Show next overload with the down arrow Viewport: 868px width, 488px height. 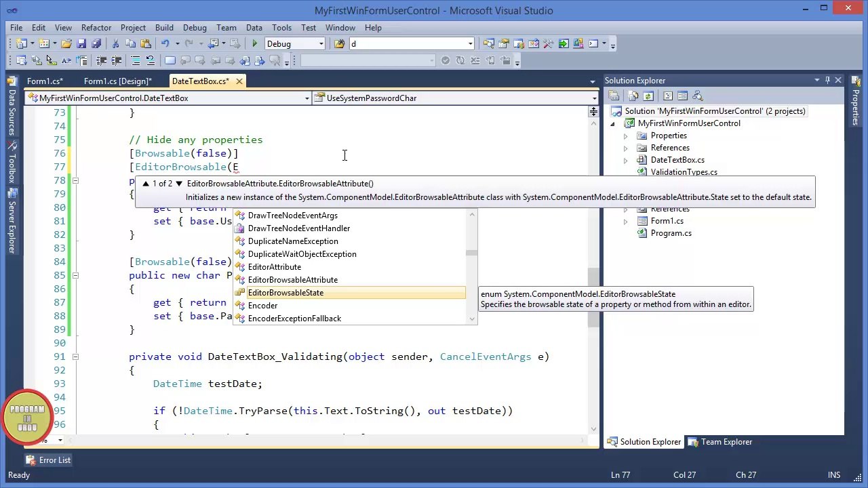179,184
